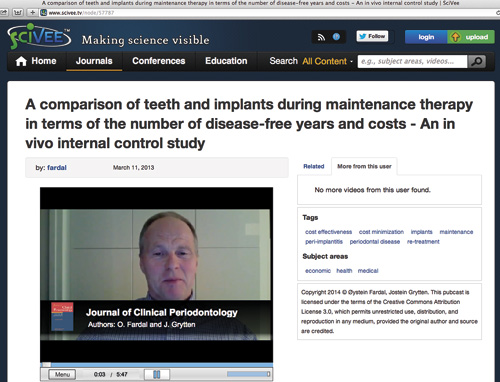Open the browser bookmarks icon

(x=18, y=13)
